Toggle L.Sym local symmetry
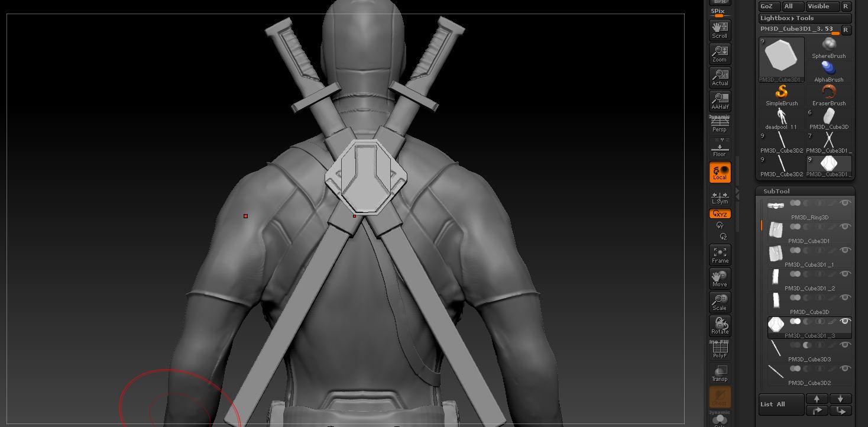Viewport: 868px width, 427px height. coord(720,198)
